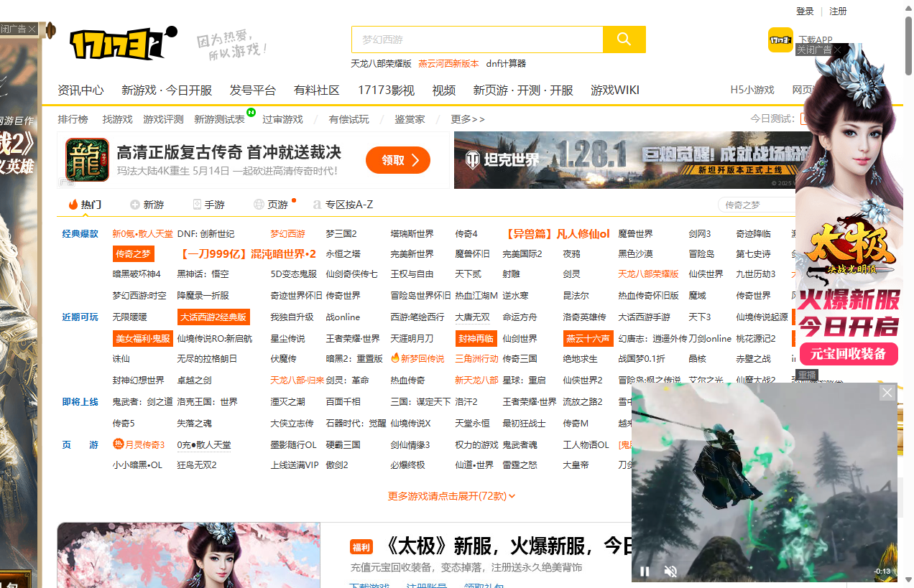Click the yellow search magnifier icon
The height and width of the screenshot is (588, 914).
[624, 39]
